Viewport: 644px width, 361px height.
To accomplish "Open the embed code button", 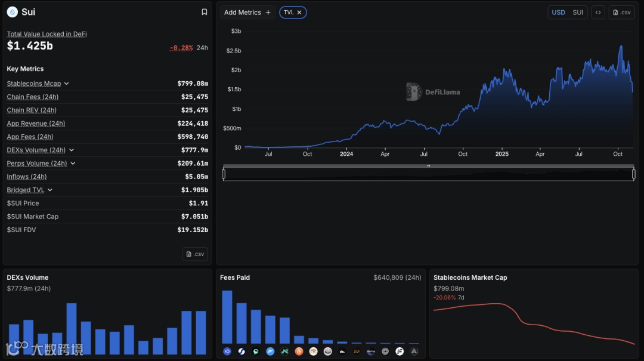I will click(x=598, y=13).
